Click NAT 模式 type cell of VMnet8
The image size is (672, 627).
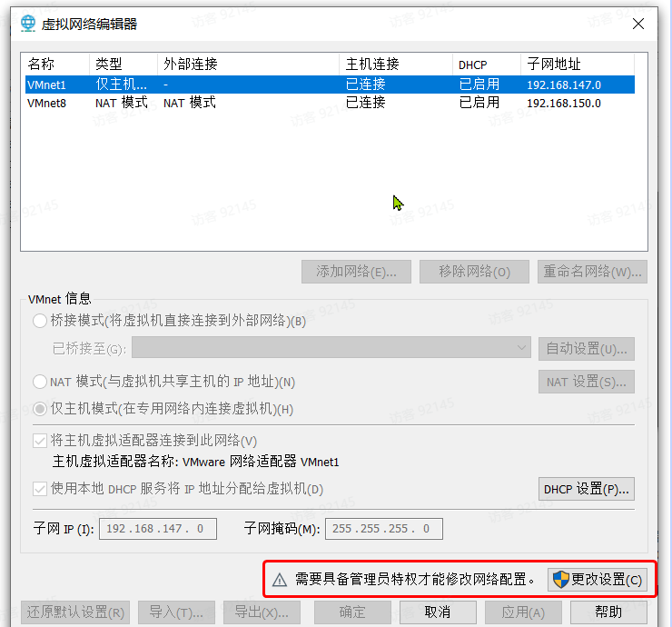[122, 103]
